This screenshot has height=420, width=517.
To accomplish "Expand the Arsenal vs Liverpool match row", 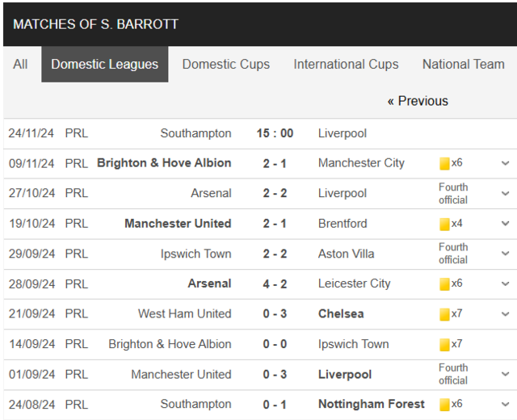I will coord(505,194).
